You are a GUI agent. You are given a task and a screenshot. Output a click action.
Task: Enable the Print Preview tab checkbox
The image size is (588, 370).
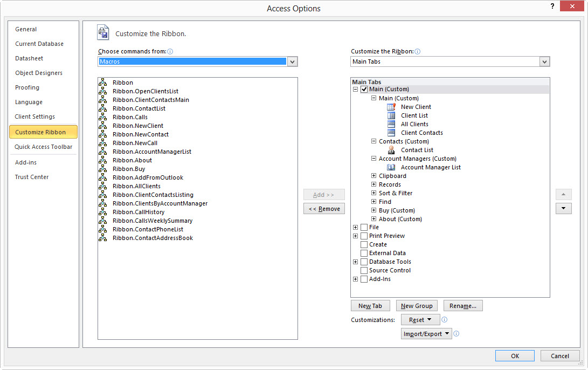(x=364, y=236)
